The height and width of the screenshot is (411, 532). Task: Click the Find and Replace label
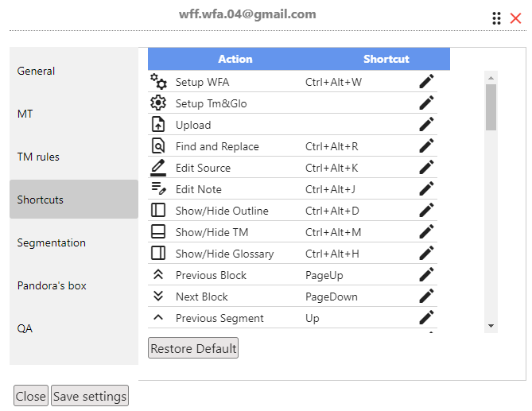click(x=217, y=146)
